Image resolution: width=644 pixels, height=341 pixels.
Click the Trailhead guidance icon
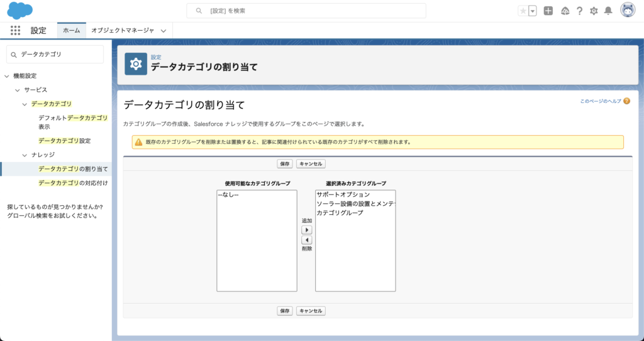coord(565,11)
